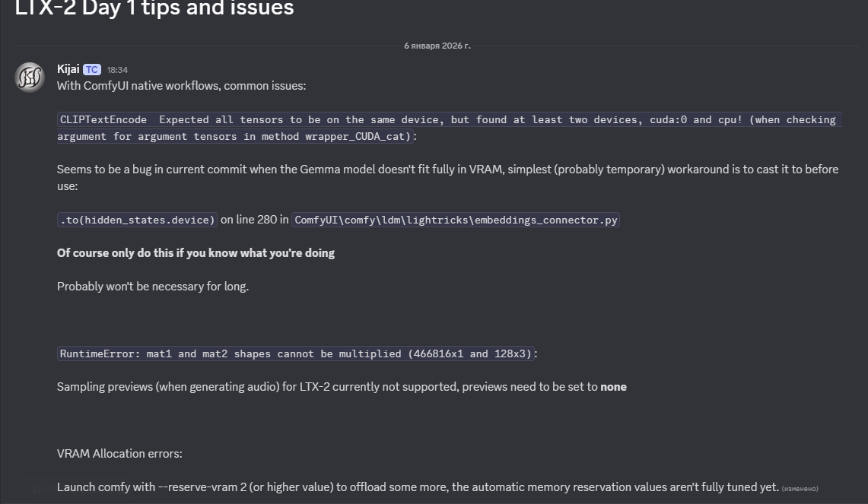The height and width of the screenshot is (504, 868).
Task: Click 'With ComfyUI native workflows, common issues:' line
Action: [x=181, y=86]
